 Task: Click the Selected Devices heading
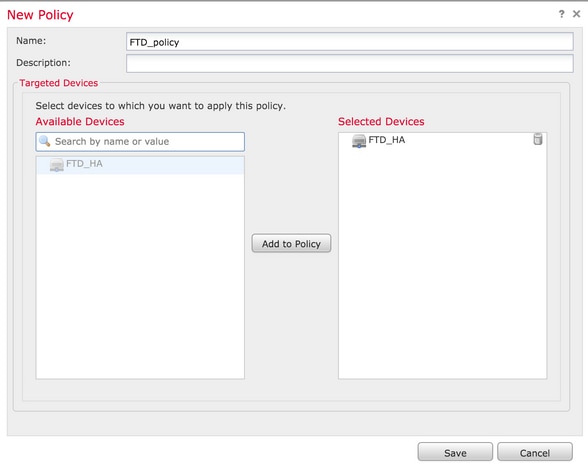click(x=381, y=122)
